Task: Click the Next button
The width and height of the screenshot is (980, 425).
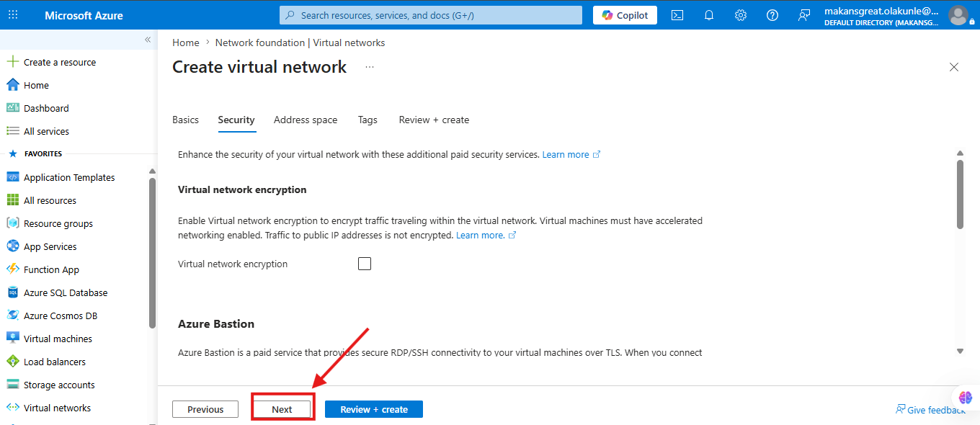Action: [282, 409]
